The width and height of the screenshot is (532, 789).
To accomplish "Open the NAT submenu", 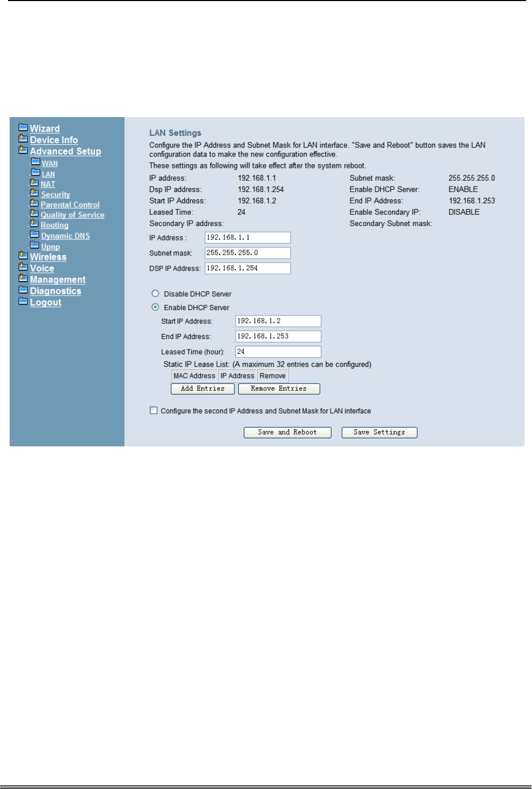I will [48, 184].
